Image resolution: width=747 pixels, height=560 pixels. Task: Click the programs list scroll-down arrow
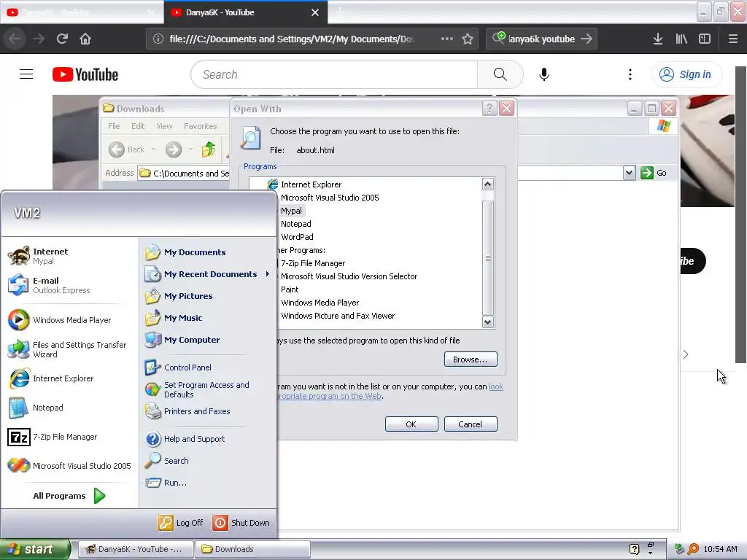coord(487,322)
